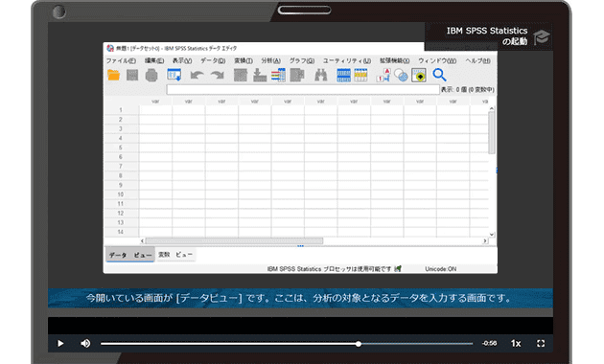The height and width of the screenshot is (364, 604).
Task: Click the horizontal scrollbar of data grid
Action: click(314, 240)
